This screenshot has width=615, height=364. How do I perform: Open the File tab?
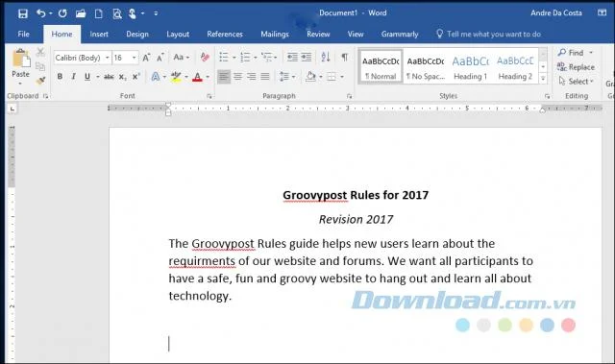click(x=23, y=34)
